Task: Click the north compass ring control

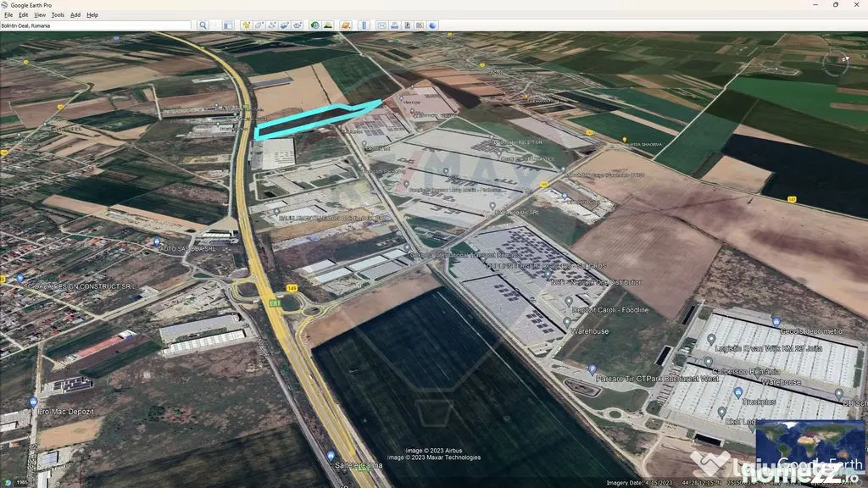Action: pyautogui.click(x=835, y=63)
